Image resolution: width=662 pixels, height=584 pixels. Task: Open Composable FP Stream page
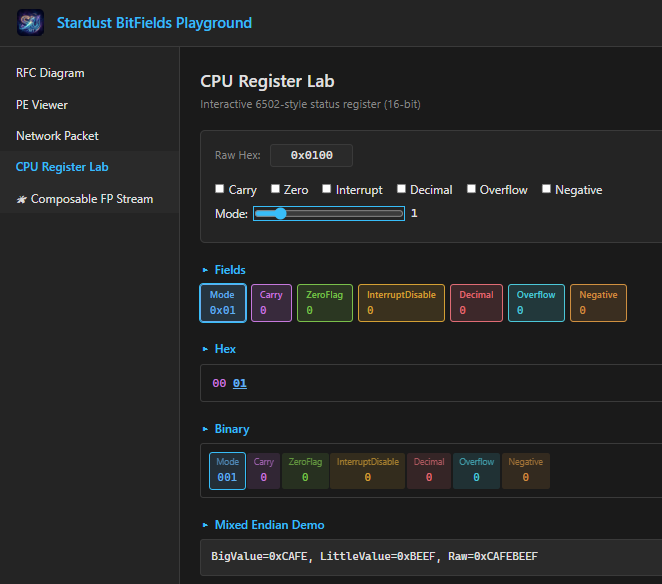pos(92,199)
